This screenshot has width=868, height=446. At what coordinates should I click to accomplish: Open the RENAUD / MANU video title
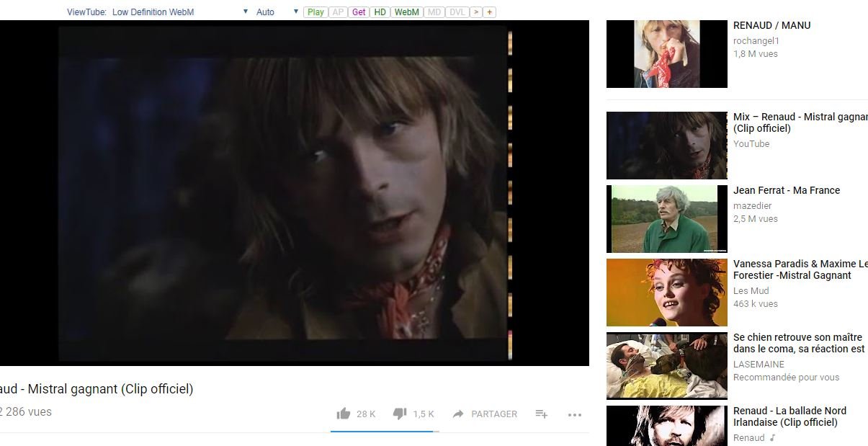pos(771,25)
